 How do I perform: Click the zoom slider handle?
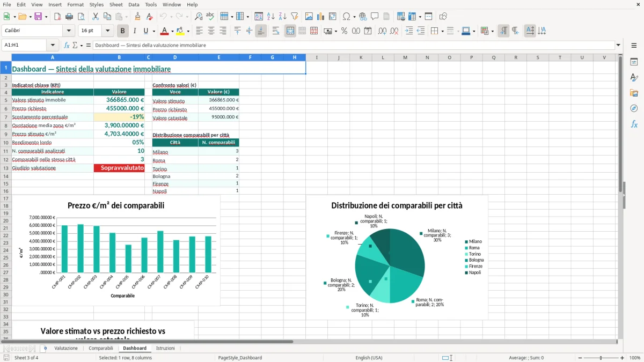(601, 358)
